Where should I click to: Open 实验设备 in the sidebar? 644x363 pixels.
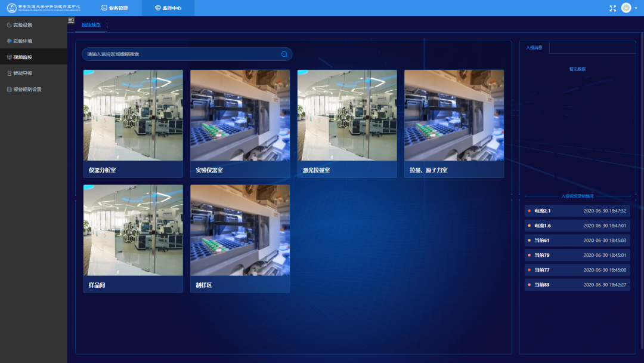click(x=33, y=24)
